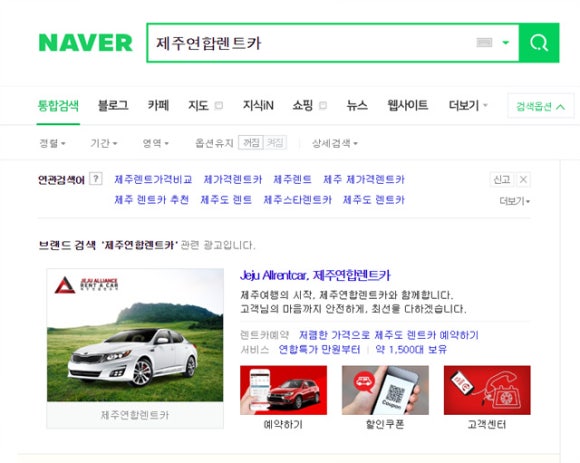
Task: Open the 영역 dropdown
Action: tap(155, 143)
